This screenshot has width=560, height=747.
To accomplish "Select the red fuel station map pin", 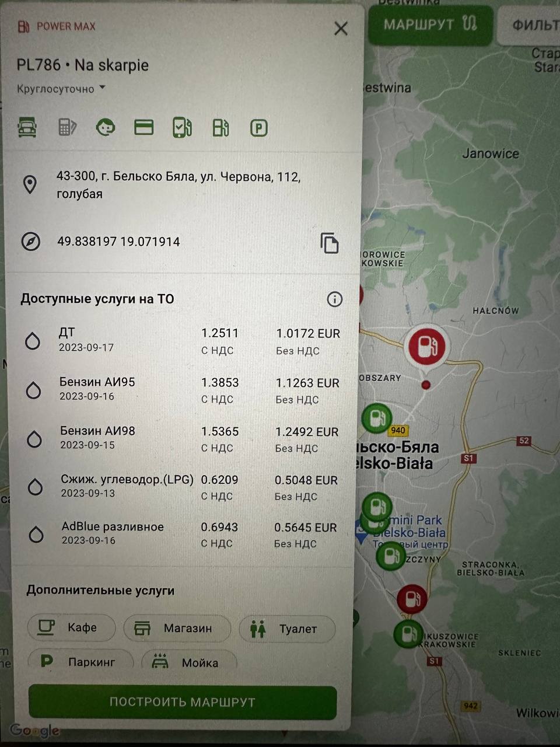I will [426, 347].
